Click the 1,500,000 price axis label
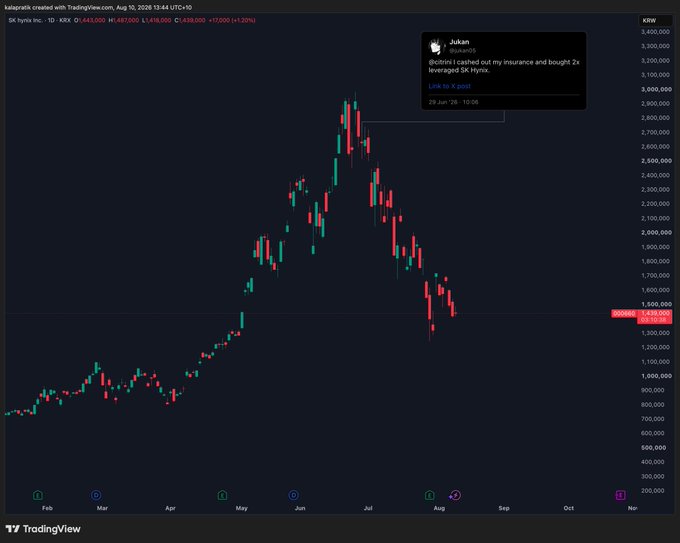 (x=656, y=304)
